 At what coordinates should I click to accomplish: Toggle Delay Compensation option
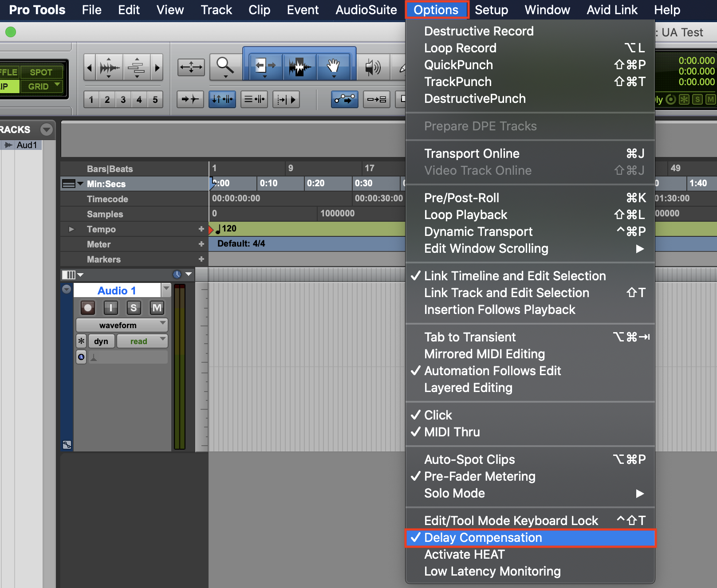pos(530,537)
